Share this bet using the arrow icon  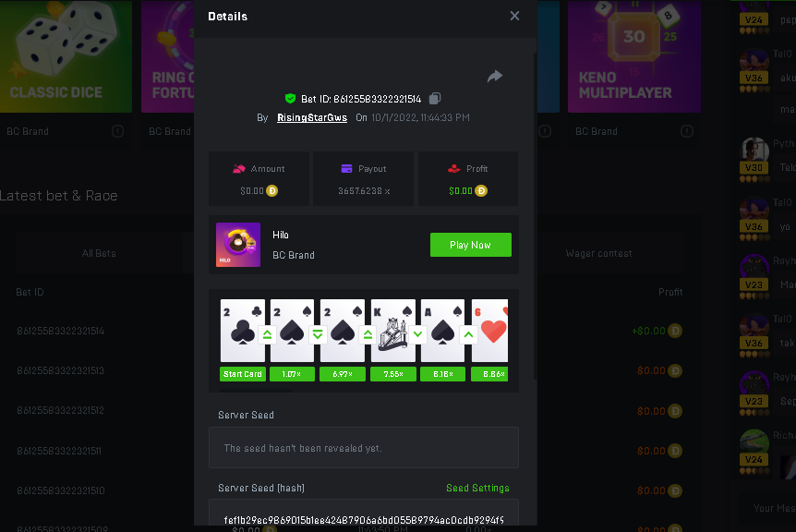[495, 76]
